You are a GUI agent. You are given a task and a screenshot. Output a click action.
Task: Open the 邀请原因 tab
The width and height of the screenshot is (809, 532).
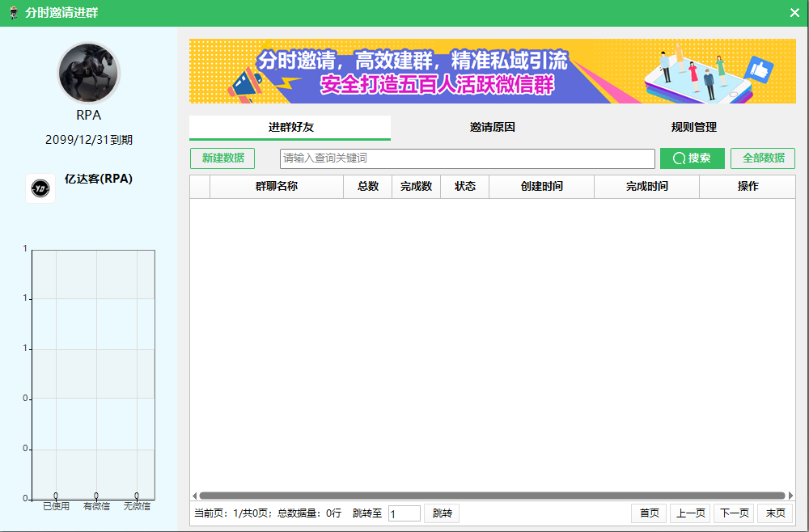click(492, 128)
